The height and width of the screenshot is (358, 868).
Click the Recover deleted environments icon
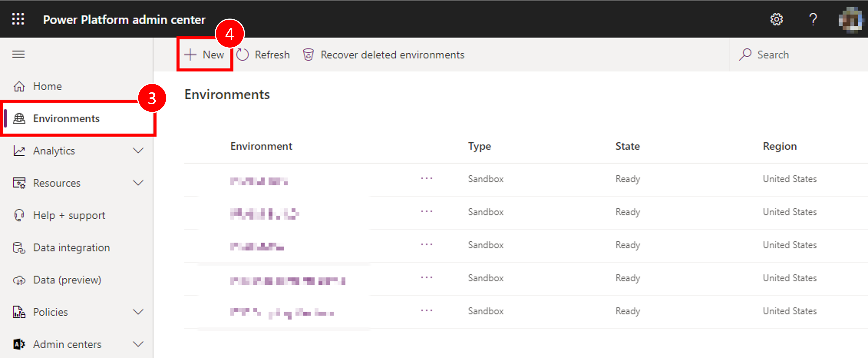[x=308, y=54]
